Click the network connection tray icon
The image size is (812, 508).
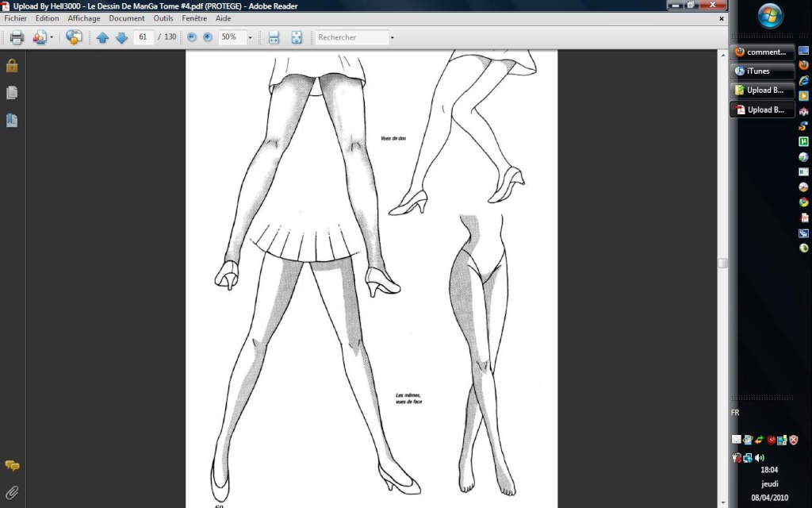(x=748, y=458)
